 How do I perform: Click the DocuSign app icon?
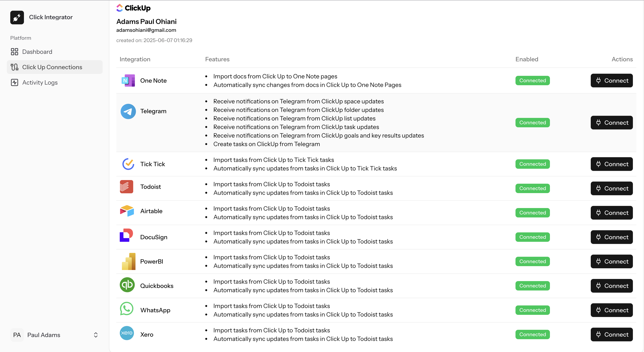tap(126, 235)
